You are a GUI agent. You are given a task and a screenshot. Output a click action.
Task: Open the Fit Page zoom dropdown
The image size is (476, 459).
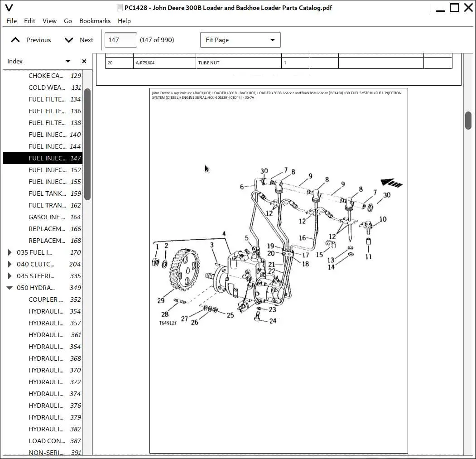click(x=240, y=40)
